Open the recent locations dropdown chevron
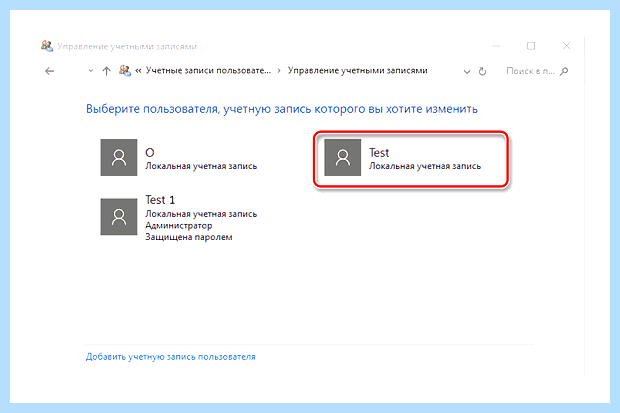The width and height of the screenshot is (620, 413). (91, 71)
